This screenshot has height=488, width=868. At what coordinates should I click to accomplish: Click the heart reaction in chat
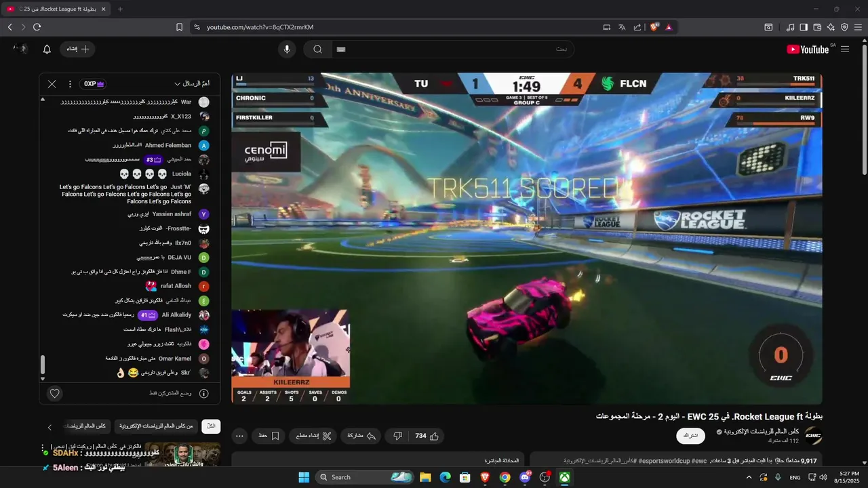[55, 393]
